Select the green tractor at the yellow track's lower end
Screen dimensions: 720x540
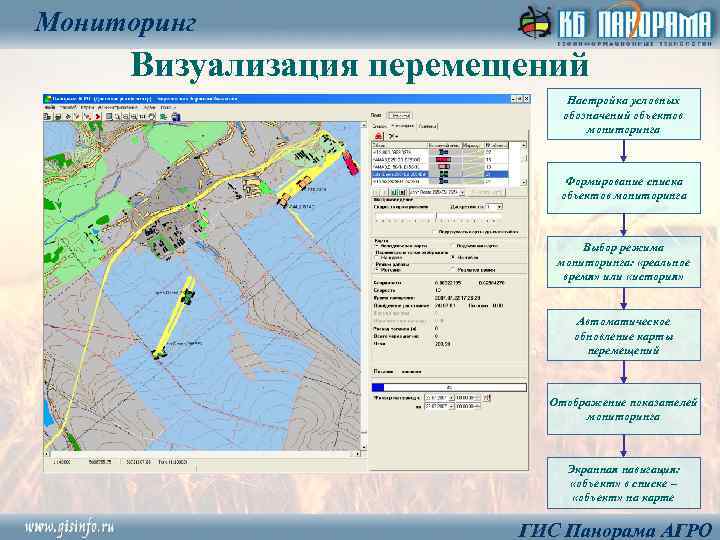[x=159, y=353]
